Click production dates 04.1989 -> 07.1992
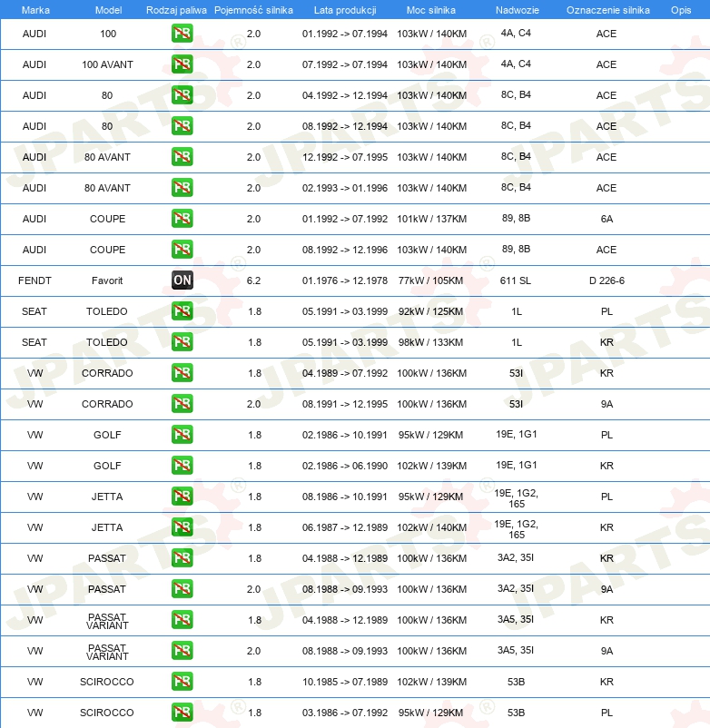 pos(345,373)
